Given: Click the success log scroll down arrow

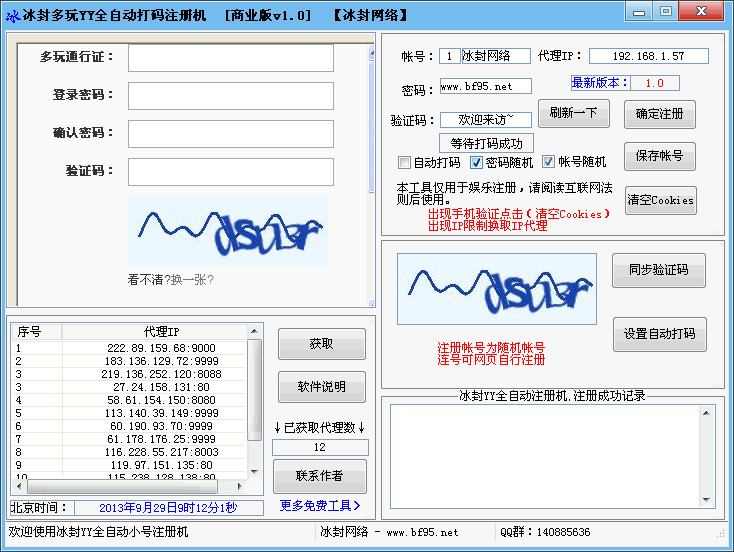Looking at the screenshot, I should coord(707,500).
